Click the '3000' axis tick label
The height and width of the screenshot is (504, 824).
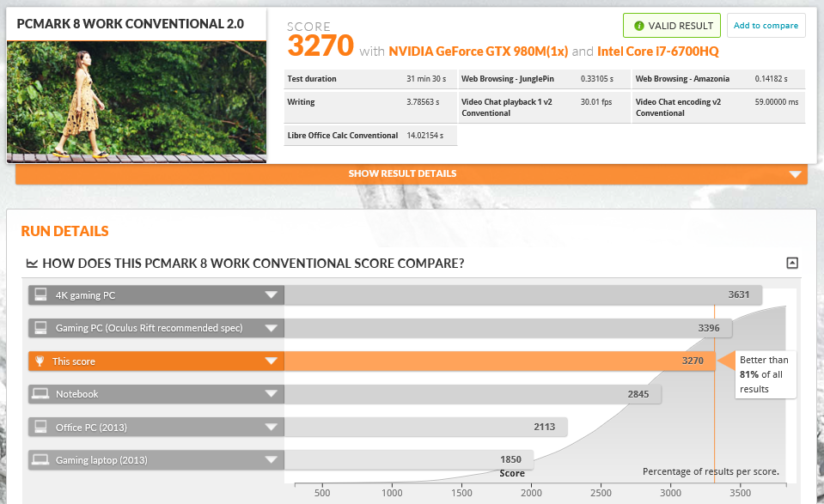[670, 493]
